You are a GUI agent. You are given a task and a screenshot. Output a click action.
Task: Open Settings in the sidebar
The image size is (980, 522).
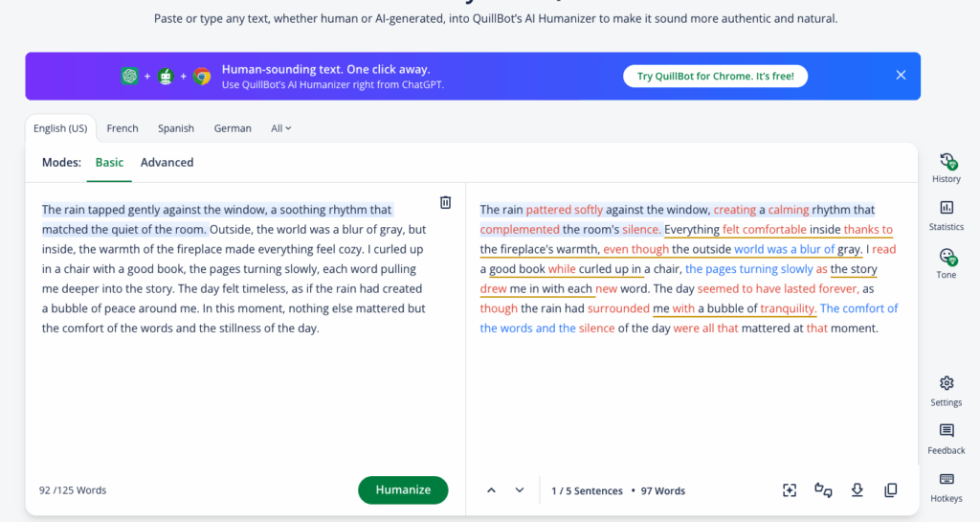coord(947,392)
